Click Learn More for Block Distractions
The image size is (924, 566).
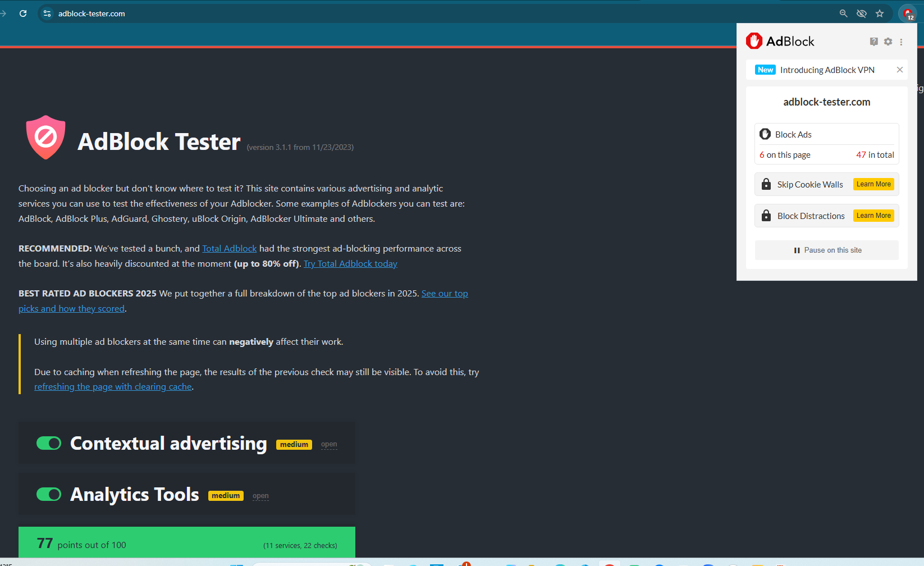(x=873, y=215)
